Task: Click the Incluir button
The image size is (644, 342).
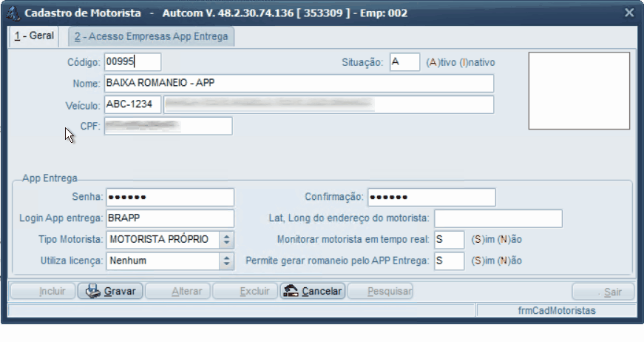Action: tap(43, 291)
